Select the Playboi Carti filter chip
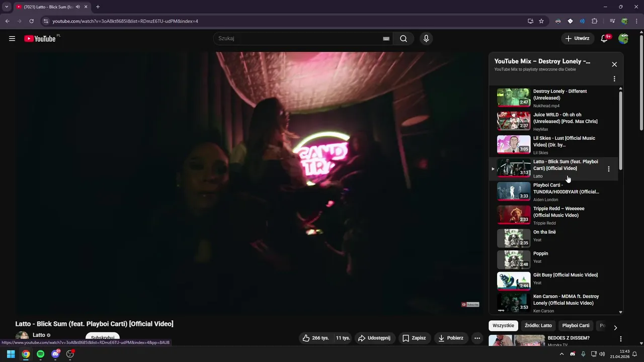The height and width of the screenshot is (362, 644). tap(576, 326)
